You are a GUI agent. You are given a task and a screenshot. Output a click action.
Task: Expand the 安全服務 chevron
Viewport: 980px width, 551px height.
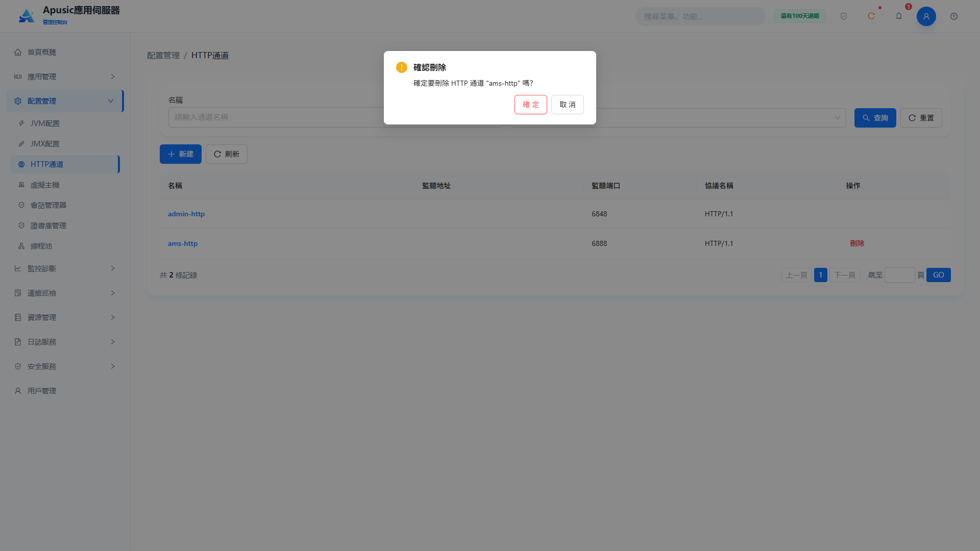coord(113,366)
